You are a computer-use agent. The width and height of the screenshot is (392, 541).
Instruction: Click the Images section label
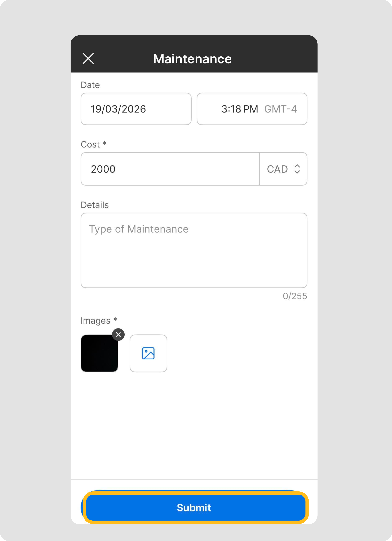[95, 321]
